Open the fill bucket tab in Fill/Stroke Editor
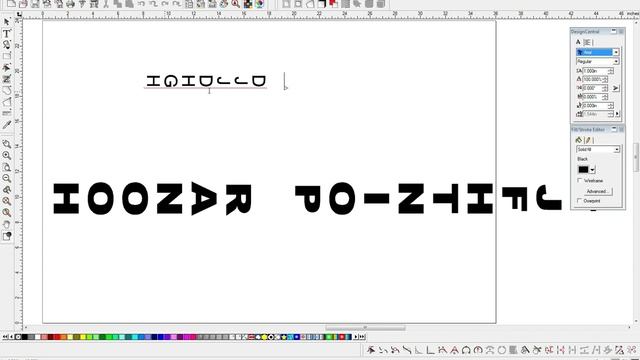640x360 pixels. [x=579, y=140]
